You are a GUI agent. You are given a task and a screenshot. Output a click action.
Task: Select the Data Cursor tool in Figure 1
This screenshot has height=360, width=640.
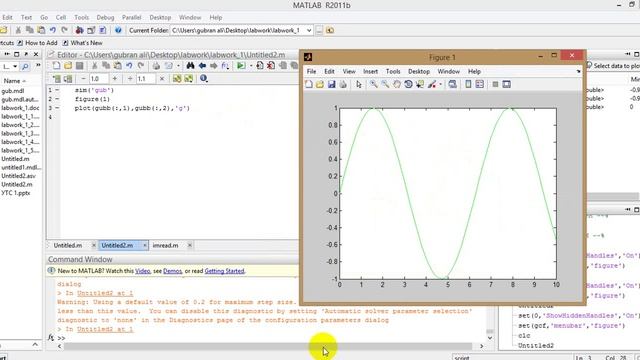coord(420,84)
